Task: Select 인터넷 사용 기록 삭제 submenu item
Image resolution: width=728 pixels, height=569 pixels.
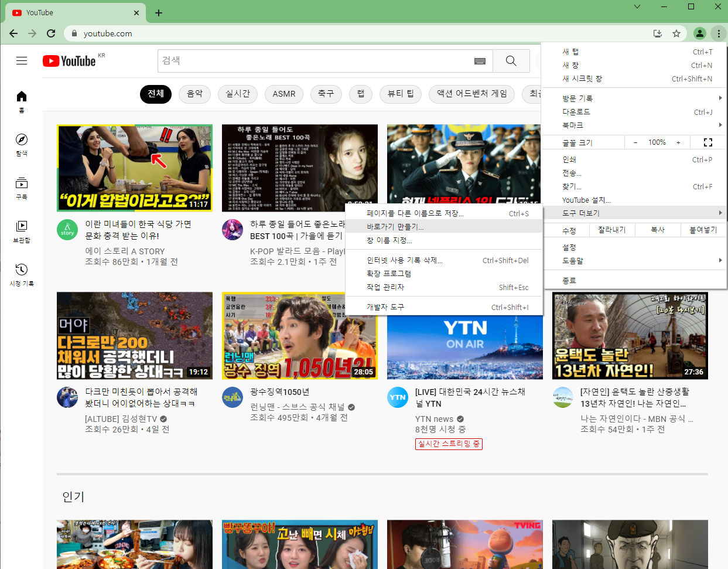Action: click(444, 260)
